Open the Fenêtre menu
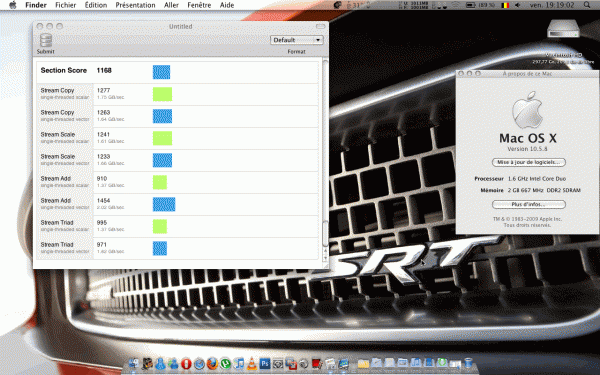Viewport: 600px width, 375px height. 199,5
